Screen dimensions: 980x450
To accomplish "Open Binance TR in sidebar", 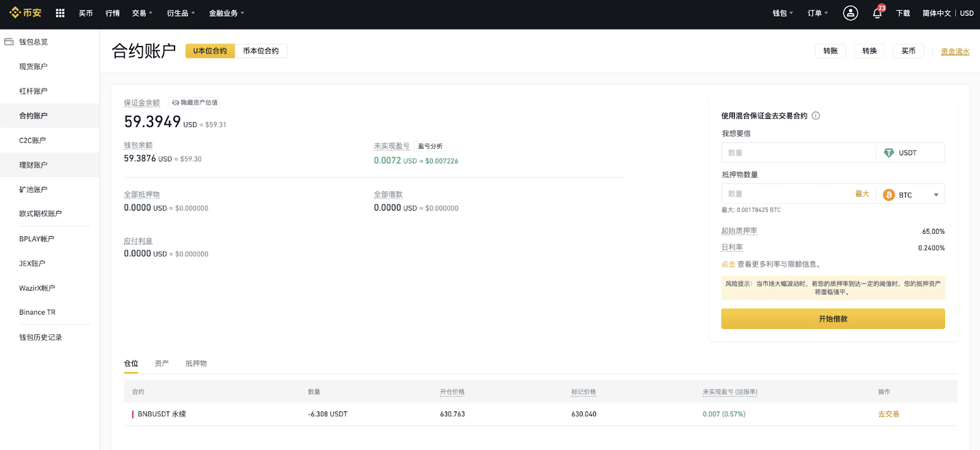I will [37, 312].
